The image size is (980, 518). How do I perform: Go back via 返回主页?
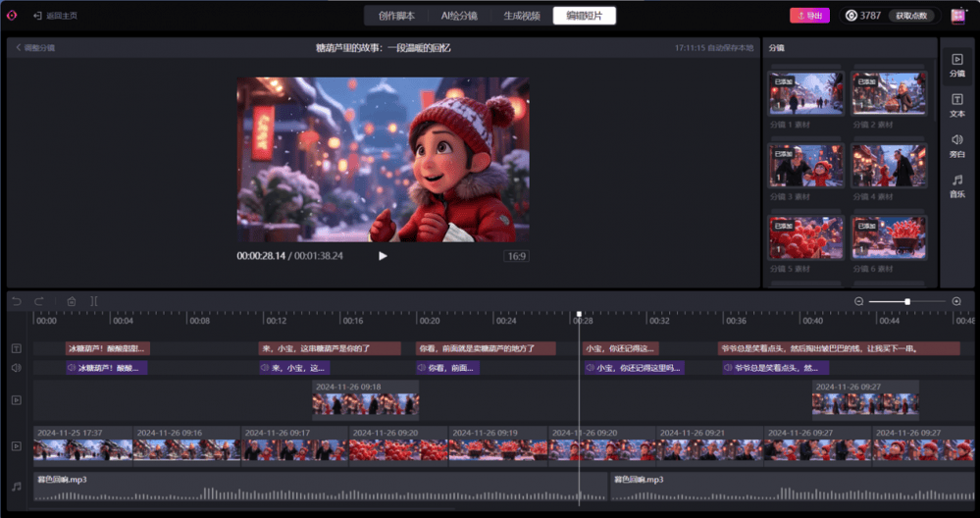point(56,16)
